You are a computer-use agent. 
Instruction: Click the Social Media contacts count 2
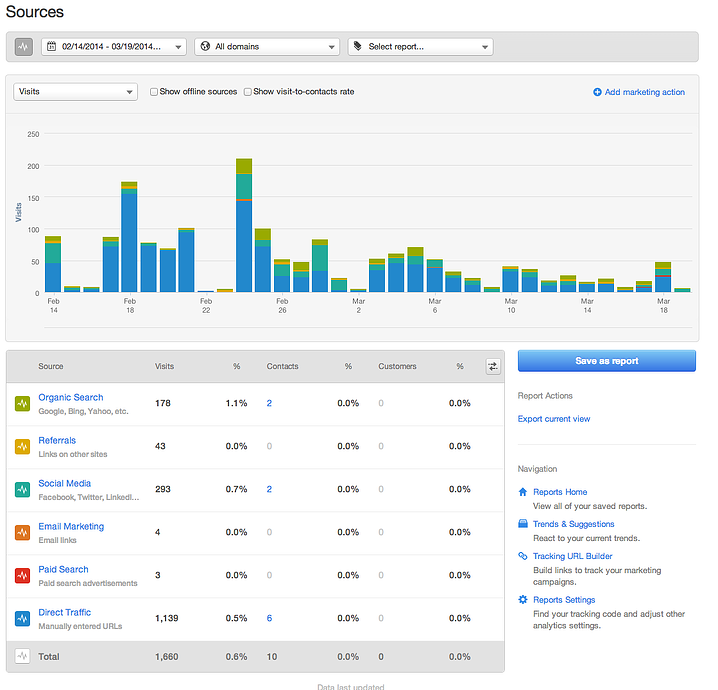[x=269, y=489]
